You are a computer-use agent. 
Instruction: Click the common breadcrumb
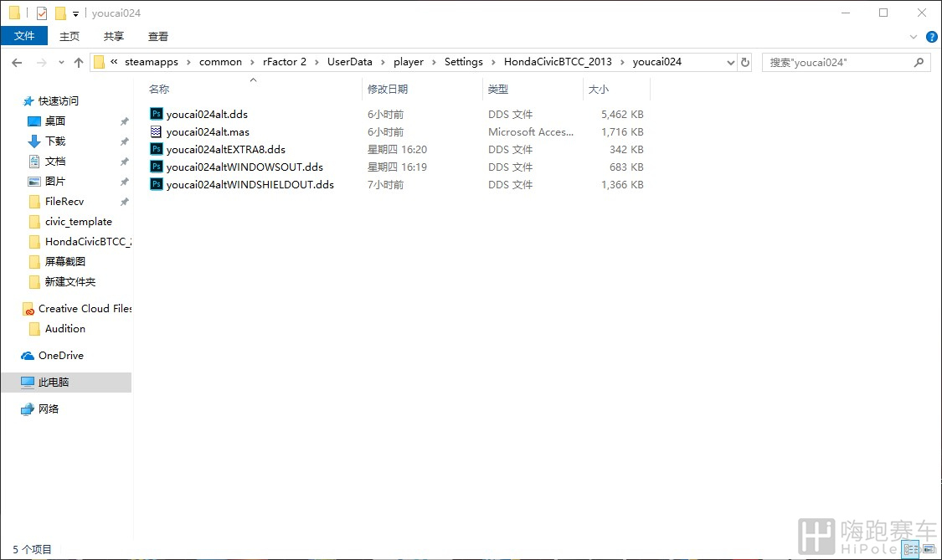220,62
